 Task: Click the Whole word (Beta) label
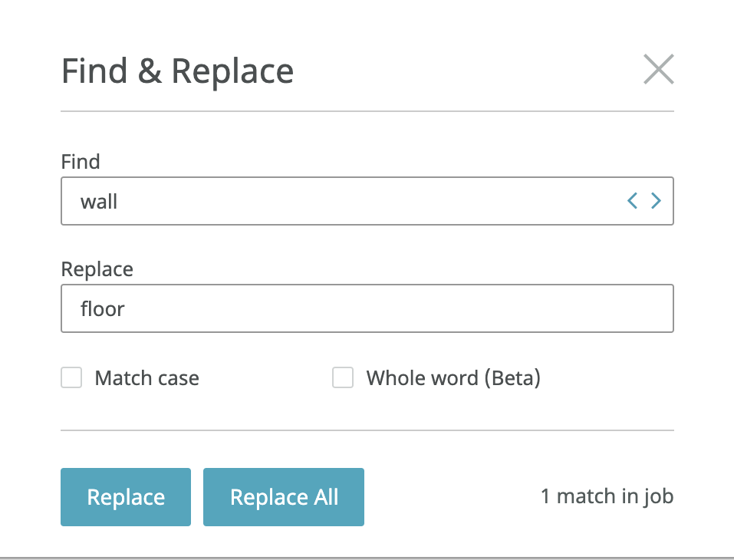point(453,378)
